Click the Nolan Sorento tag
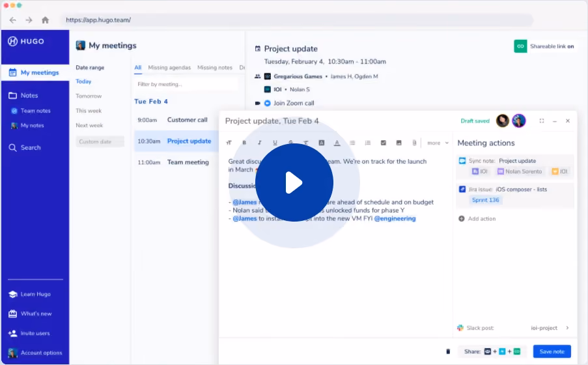Screen dimensions: 588x365 (x=520, y=171)
